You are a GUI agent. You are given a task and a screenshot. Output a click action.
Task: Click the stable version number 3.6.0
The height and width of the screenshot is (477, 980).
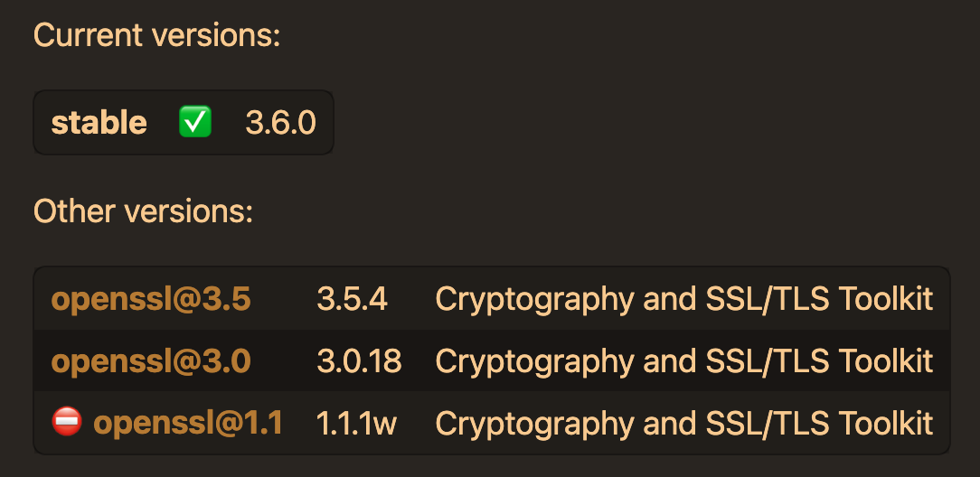coord(280,123)
